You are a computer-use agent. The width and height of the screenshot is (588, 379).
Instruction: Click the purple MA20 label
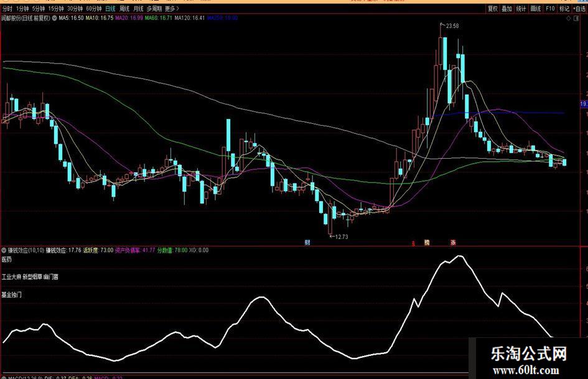pyautogui.click(x=129, y=17)
